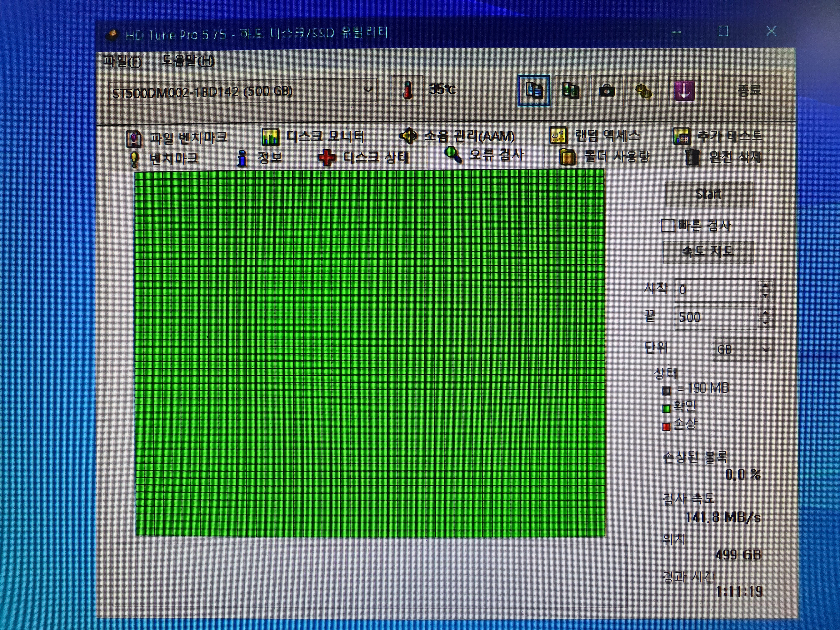Image resolution: width=840 pixels, height=630 pixels.
Task: Switch to the 디스크 모니터 tab
Action: [x=313, y=136]
